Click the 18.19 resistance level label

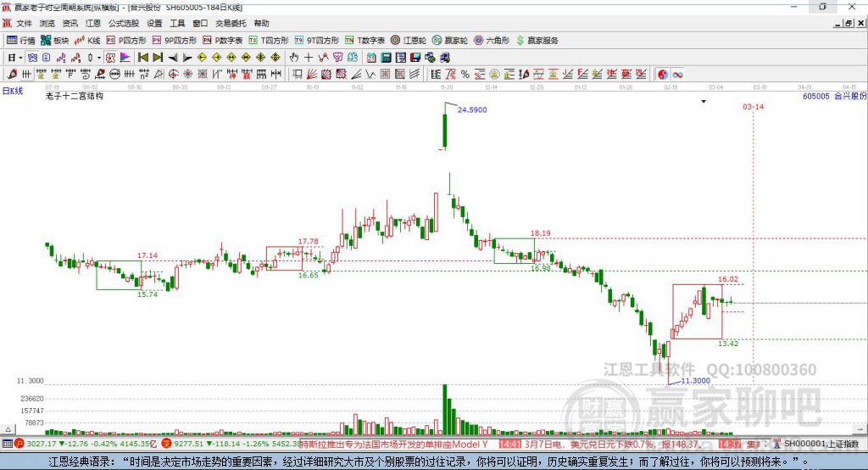pyautogui.click(x=540, y=233)
